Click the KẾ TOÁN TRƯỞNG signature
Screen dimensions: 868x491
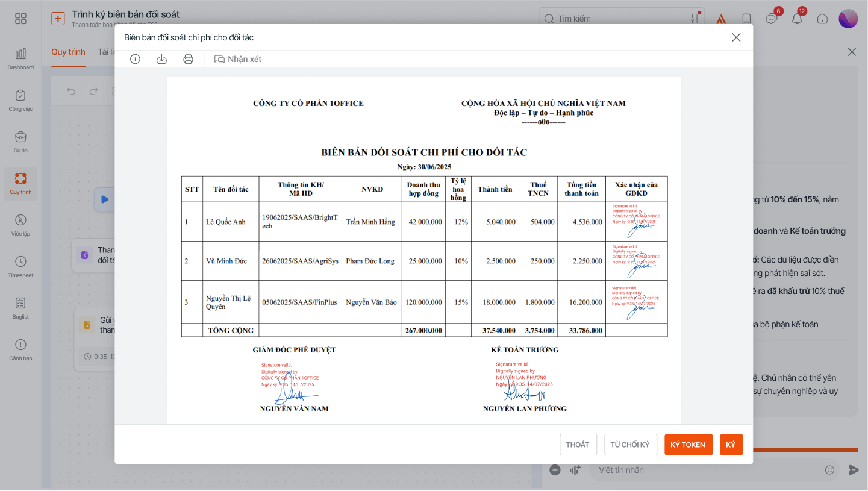pos(524,381)
